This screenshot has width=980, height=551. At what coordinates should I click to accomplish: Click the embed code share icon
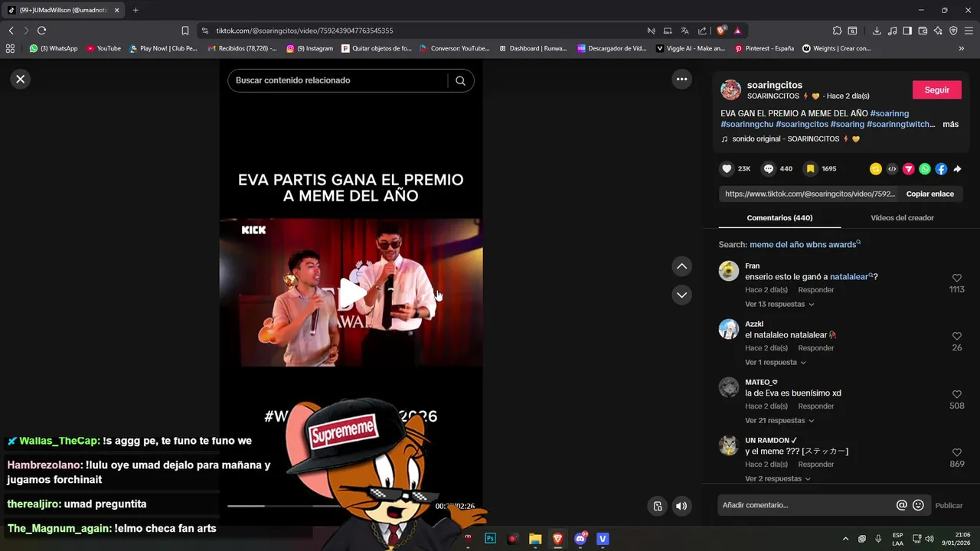(x=892, y=169)
